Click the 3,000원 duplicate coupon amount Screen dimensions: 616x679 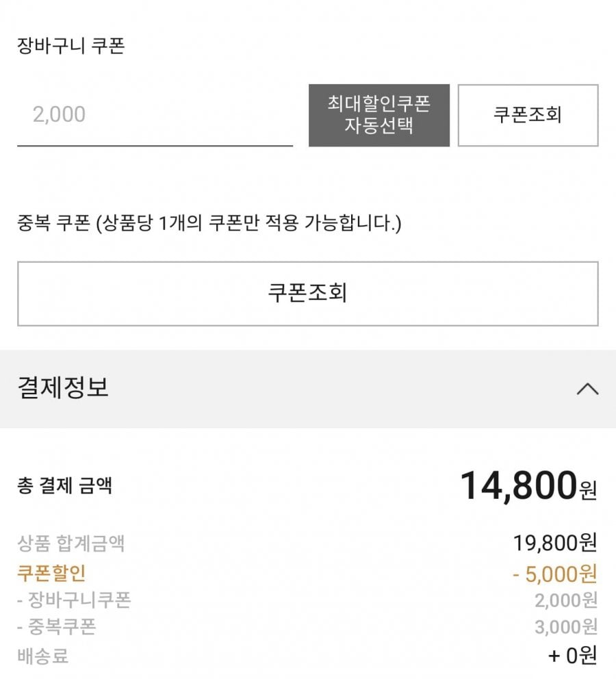[565, 626]
